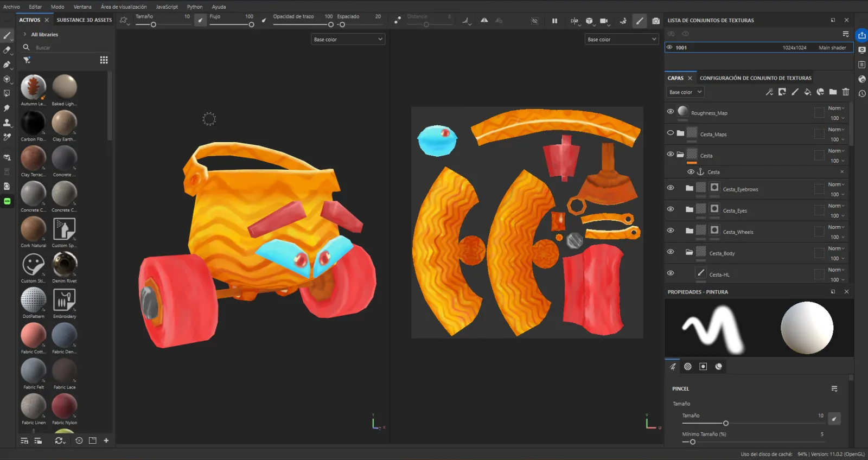Pause the engine rendering with pause button
Viewport: 868px width, 460px height.
click(x=554, y=21)
